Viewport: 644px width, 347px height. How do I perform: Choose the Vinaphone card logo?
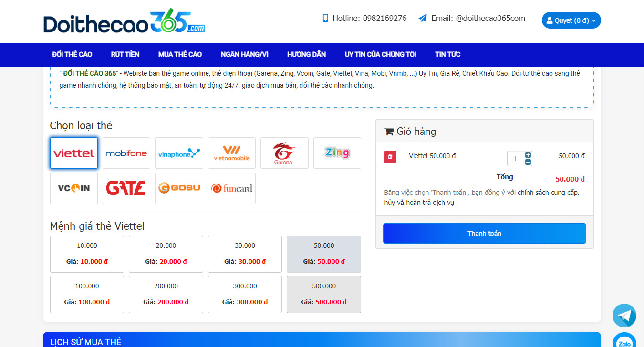(x=179, y=153)
